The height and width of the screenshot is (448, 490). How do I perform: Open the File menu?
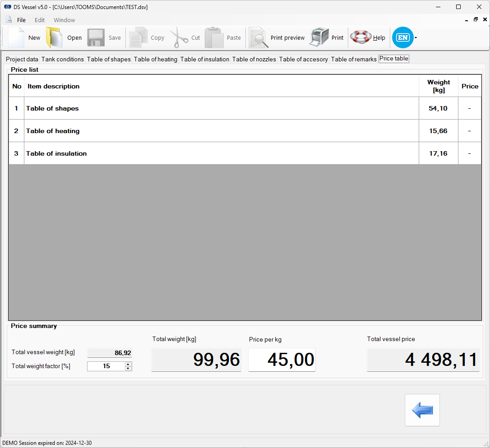(x=21, y=20)
